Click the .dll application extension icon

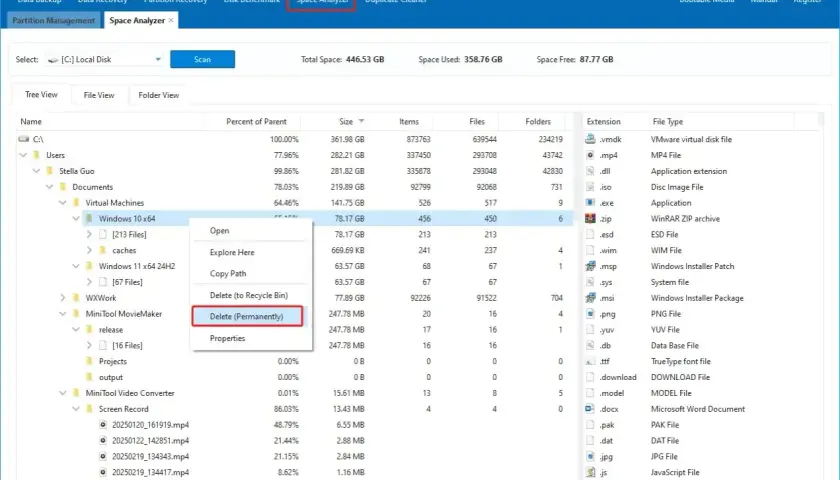tap(590, 171)
